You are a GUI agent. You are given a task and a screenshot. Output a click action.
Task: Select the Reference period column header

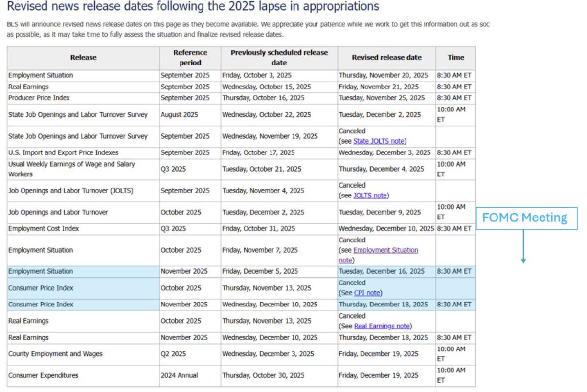(x=190, y=58)
